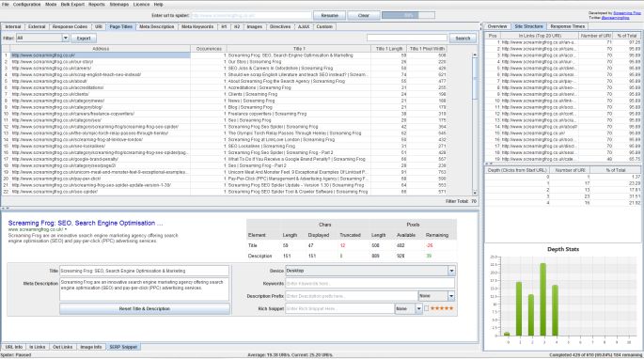Switch to the H1 tab
This screenshot has height=359, width=644.
click(x=224, y=26)
